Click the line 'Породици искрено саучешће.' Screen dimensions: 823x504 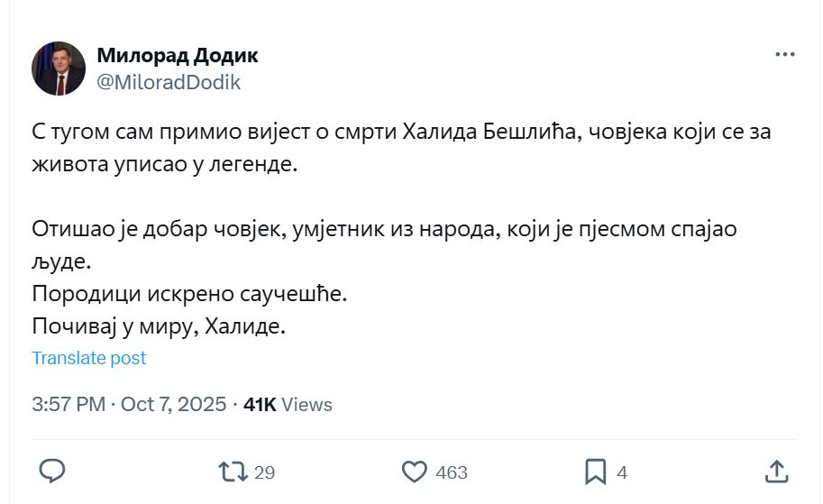(189, 293)
